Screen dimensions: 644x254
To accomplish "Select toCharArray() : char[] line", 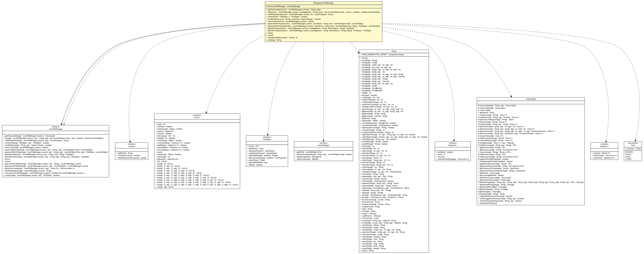I will 369,218.
